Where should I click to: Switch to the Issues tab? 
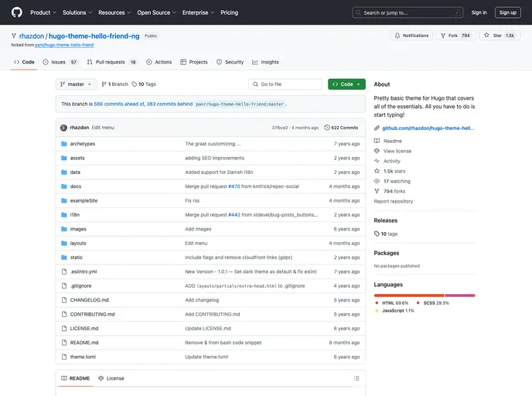pyautogui.click(x=60, y=62)
